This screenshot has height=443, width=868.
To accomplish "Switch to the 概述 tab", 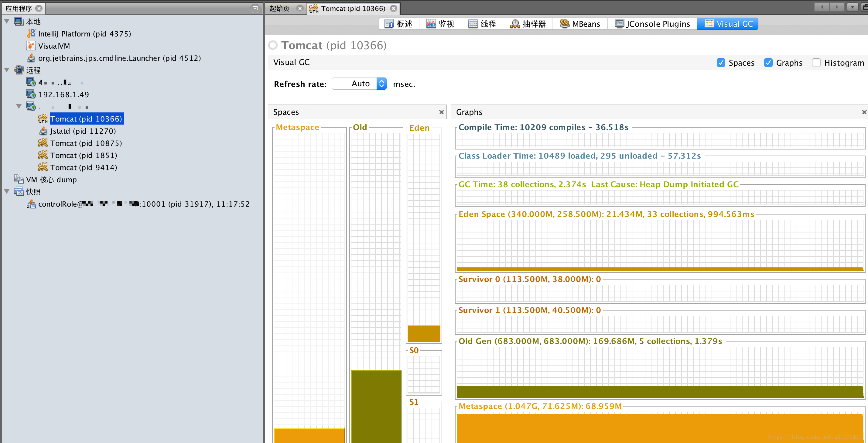I will coord(399,24).
